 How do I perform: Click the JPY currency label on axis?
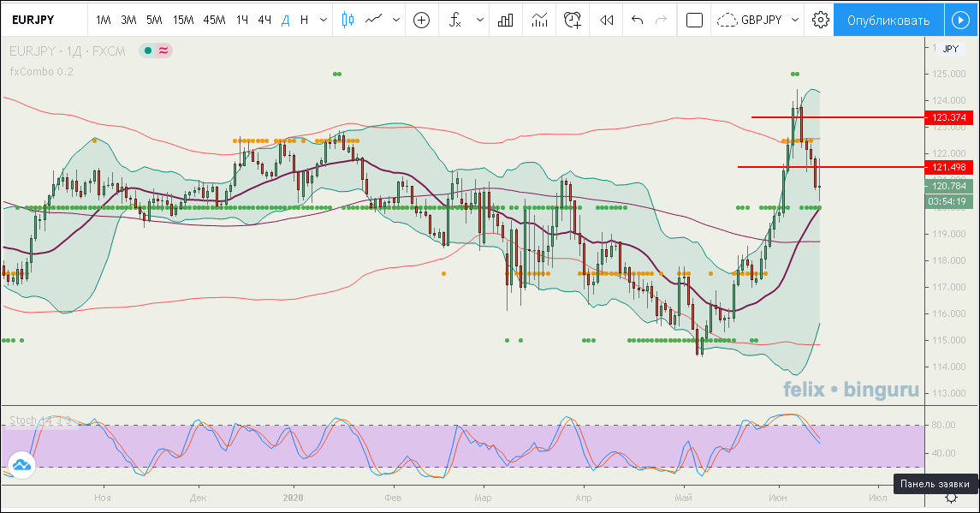950,49
